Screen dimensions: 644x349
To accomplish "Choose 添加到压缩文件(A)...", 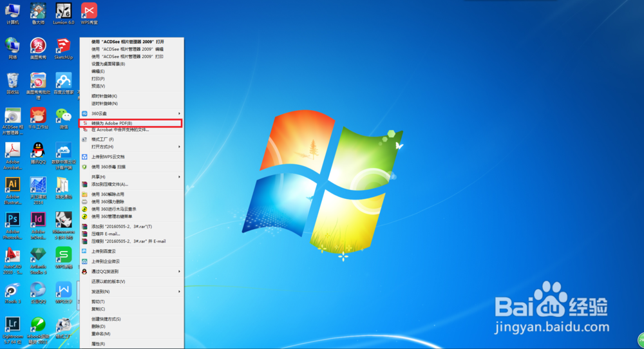I will coord(131,184).
